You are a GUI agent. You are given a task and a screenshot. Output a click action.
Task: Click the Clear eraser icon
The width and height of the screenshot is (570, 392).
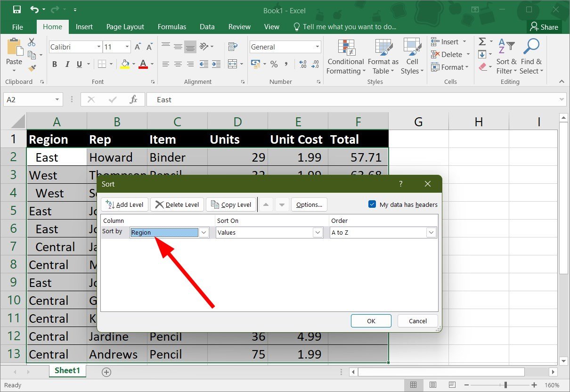tap(483, 67)
